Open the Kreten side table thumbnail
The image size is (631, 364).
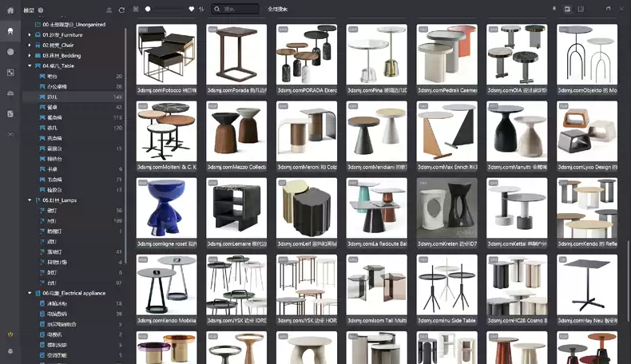446,208
